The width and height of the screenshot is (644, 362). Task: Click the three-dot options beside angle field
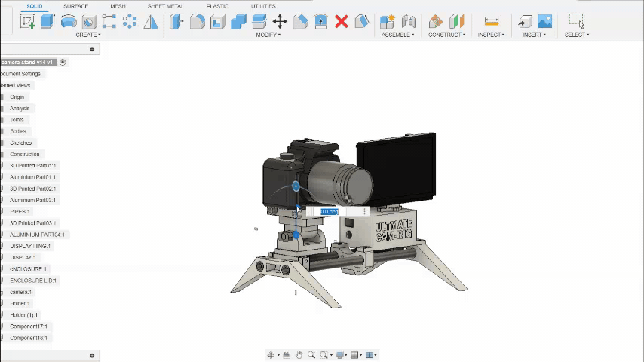[x=364, y=212]
